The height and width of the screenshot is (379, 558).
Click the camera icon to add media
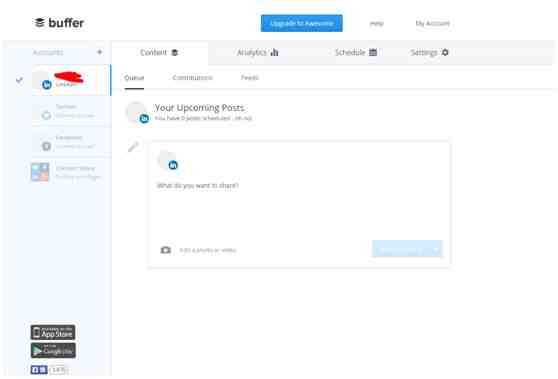pyautogui.click(x=165, y=250)
